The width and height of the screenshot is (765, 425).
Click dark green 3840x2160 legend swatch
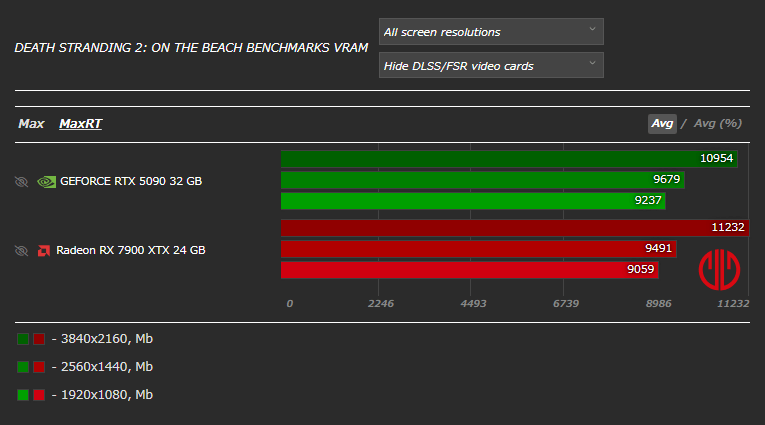(x=23, y=339)
